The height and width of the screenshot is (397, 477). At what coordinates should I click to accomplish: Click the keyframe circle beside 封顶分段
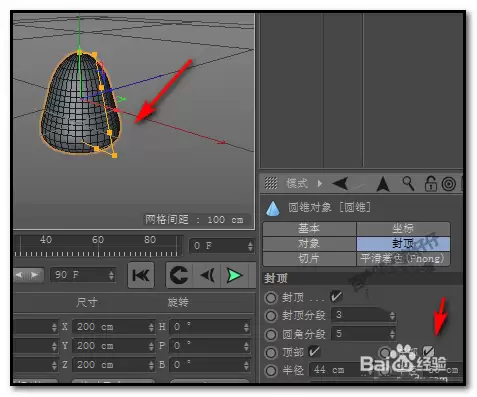point(271,316)
